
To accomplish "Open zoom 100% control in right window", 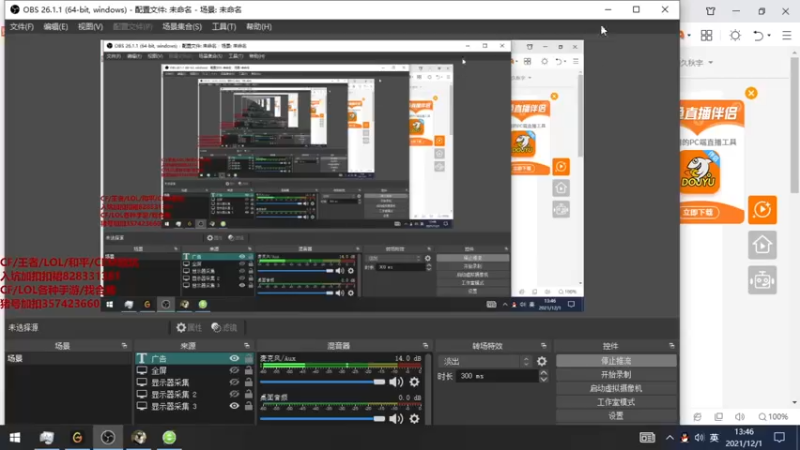I will (773, 417).
